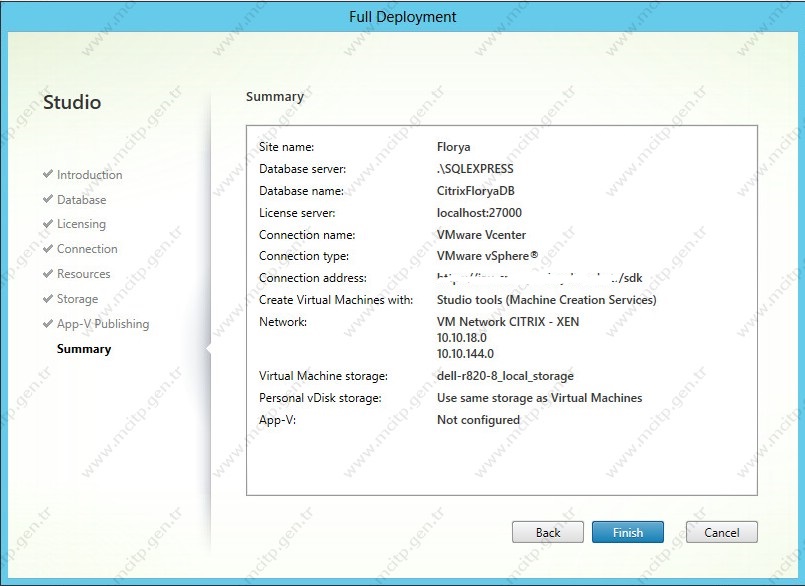Click the Finish button
This screenshot has height=586, width=805.
pos(627,532)
